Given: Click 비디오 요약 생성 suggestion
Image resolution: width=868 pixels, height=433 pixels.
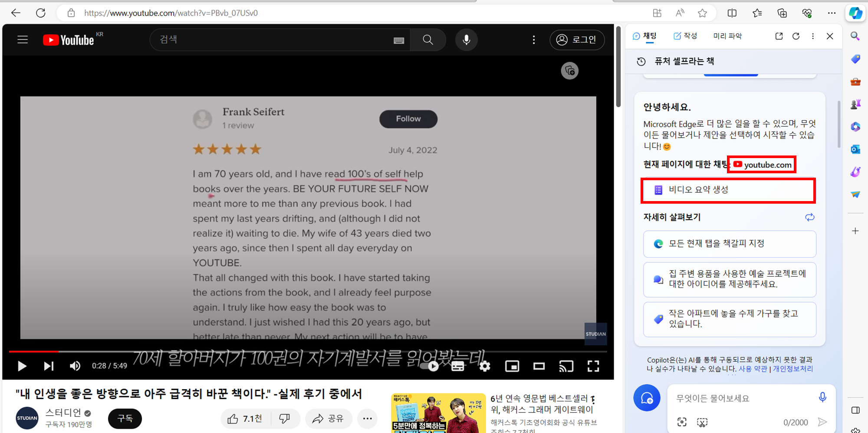Looking at the screenshot, I should pyautogui.click(x=729, y=190).
